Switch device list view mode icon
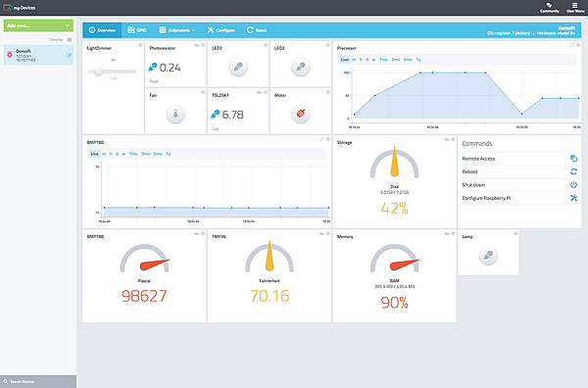 pos(69,39)
